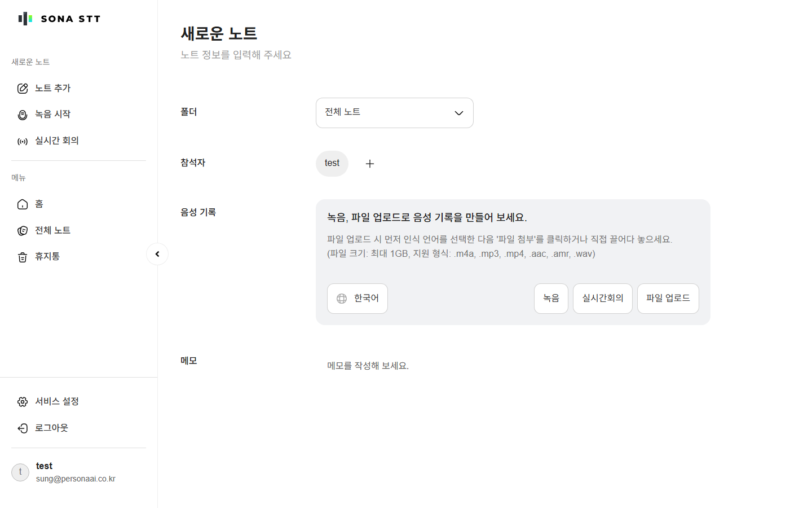
Task: Click the trash bin icon
Action: (x=23, y=257)
